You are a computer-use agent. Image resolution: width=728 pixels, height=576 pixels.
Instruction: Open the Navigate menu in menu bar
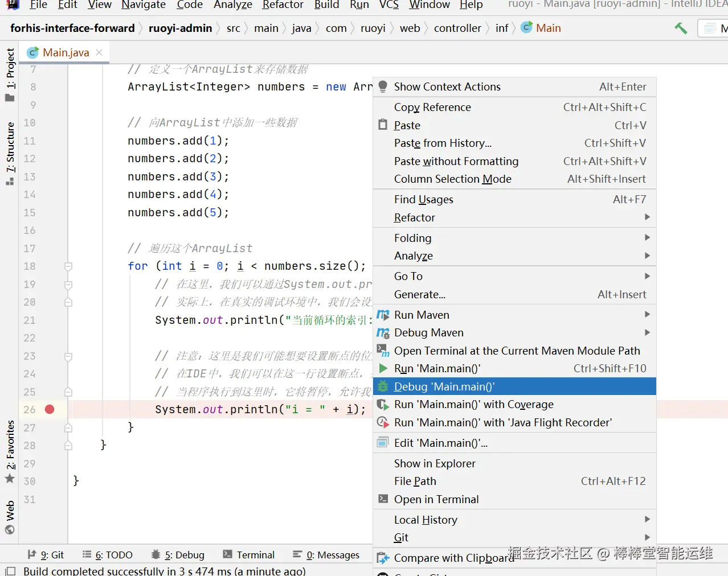[144, 5]
